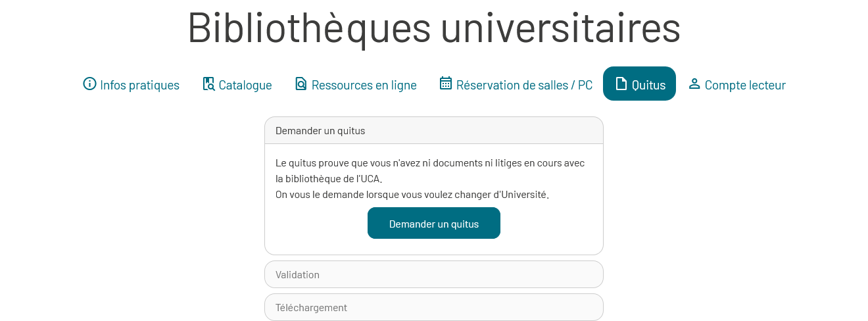
Task: Click the teal Demander un quitus button
Action: (x=434, y=223)
